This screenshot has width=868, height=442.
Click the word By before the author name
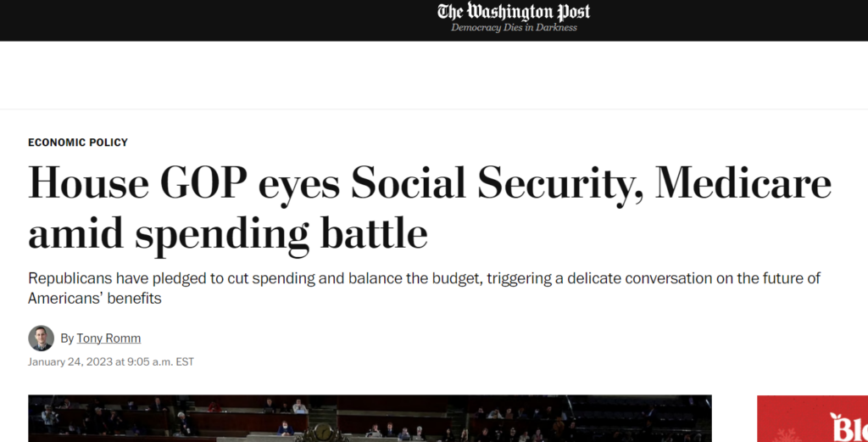(67, 338)
